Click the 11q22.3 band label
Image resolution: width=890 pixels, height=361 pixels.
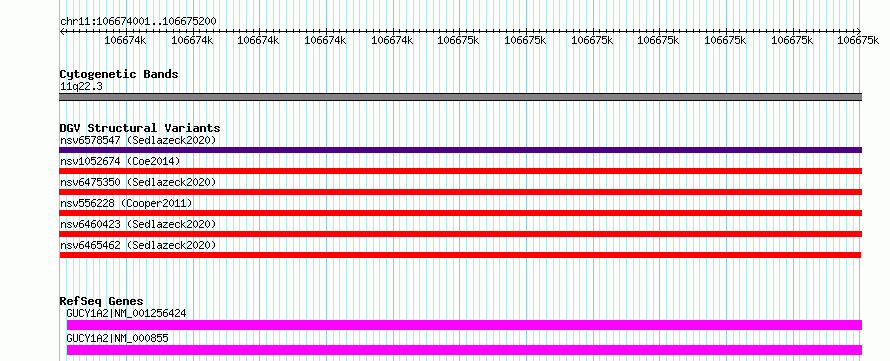coord(81,87)
